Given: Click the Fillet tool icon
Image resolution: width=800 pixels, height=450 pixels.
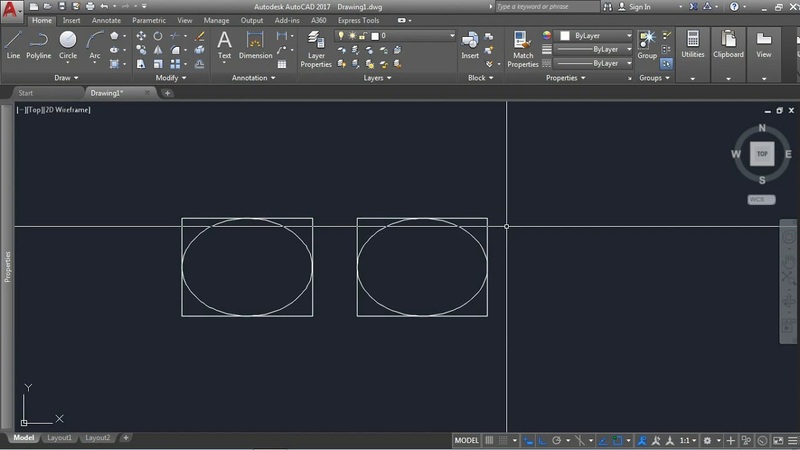Looking at the screenshot, I should (175, 49).
